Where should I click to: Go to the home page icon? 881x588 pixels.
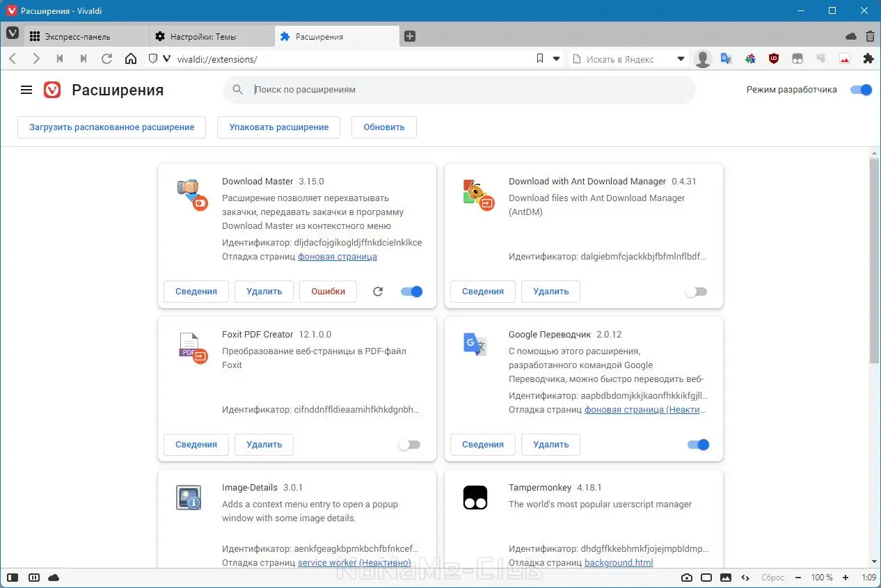(131, 59)
